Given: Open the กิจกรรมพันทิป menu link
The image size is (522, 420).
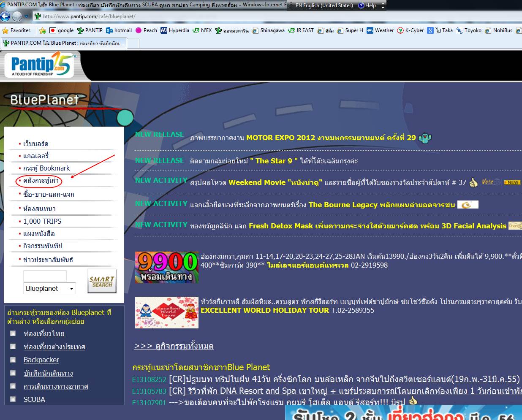Looking at the screenshot, I should 43,246.
